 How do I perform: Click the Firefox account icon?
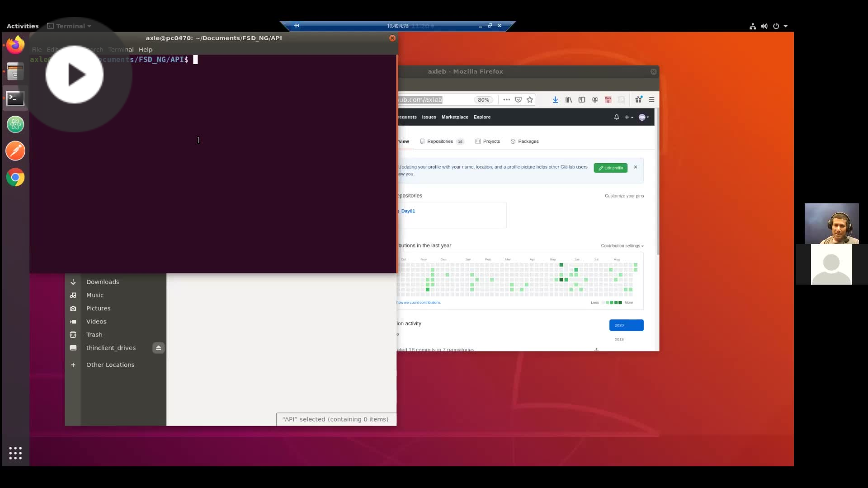point(595,99)
